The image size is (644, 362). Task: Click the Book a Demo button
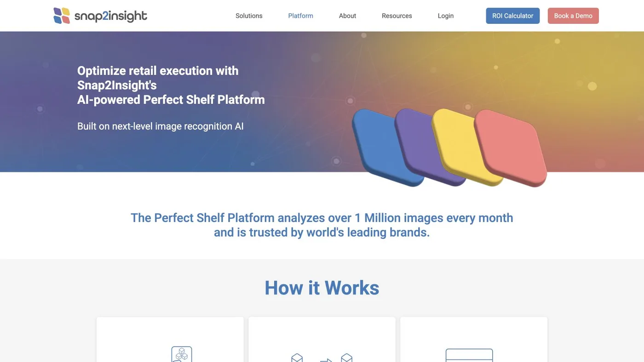coord(573,16)
